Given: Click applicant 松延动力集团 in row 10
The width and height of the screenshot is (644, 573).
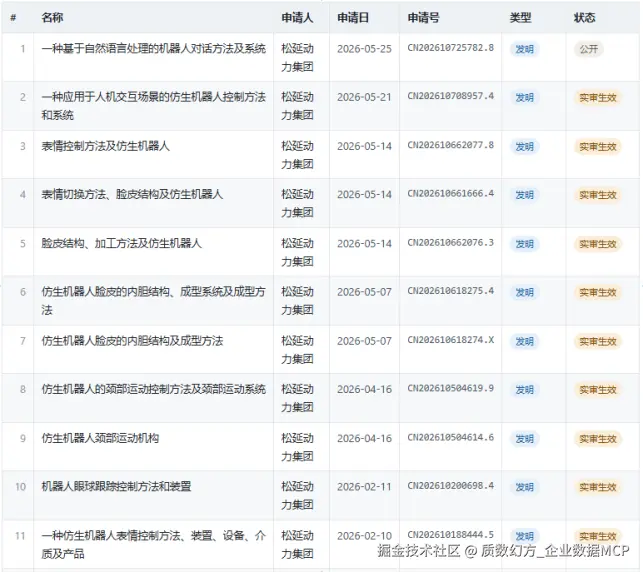Looking at the screenshot, I should click(297, 495).
